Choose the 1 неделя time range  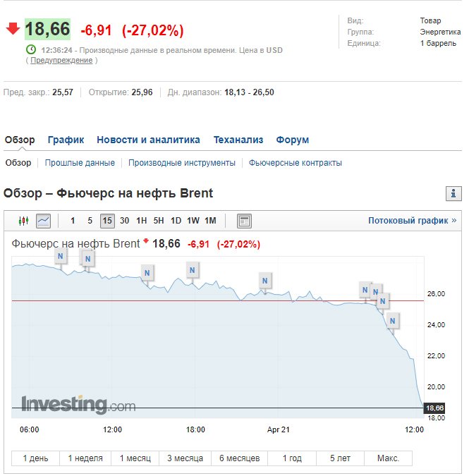85,458
